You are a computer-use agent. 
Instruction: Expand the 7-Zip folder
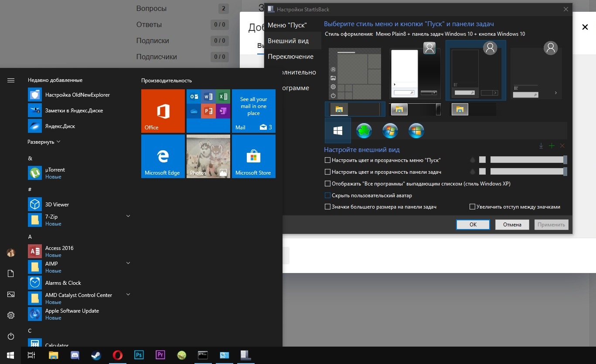(128, 216)
